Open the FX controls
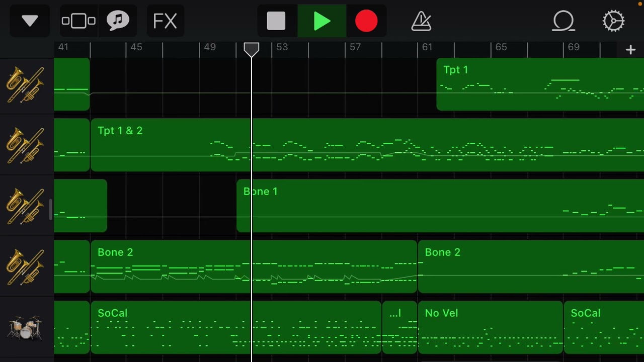This screenshot has width=644, height=362. (x=165, y=21)
